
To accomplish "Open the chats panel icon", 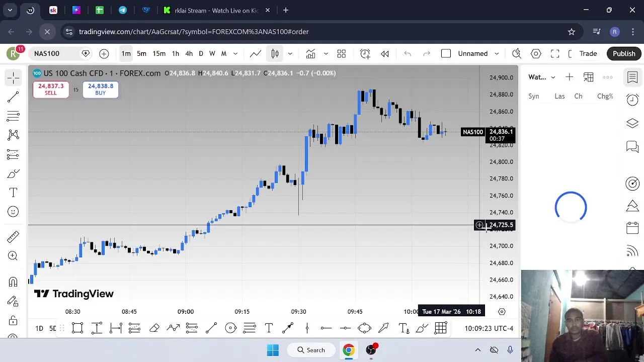I will click(632, 146).
